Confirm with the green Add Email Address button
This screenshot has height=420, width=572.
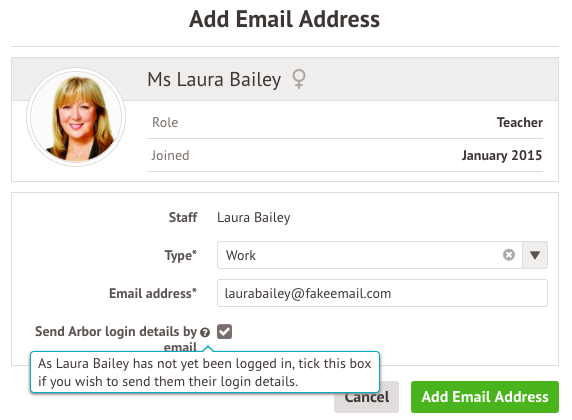[485, 397]
